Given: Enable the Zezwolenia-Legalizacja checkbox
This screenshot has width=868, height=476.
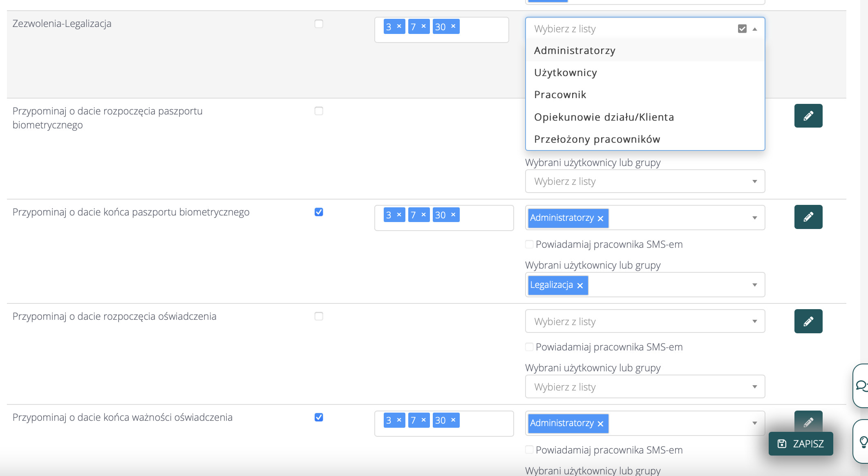Looking at the screenshot, I should (319, 24).
